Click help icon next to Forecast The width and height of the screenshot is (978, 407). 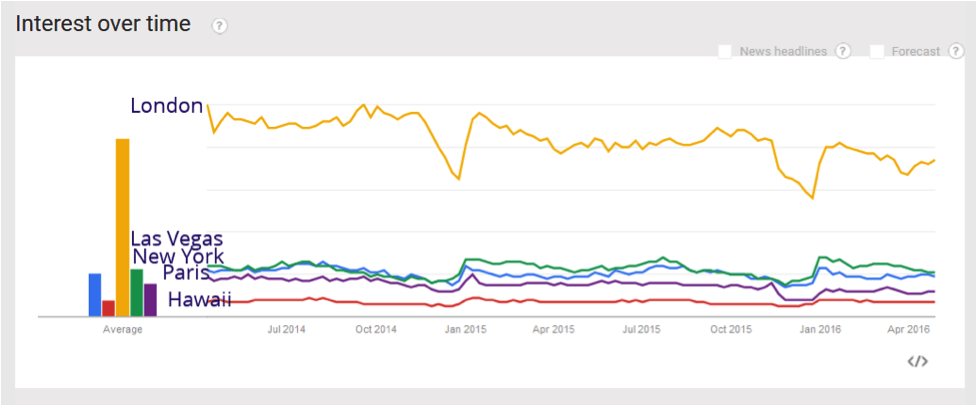957,51
